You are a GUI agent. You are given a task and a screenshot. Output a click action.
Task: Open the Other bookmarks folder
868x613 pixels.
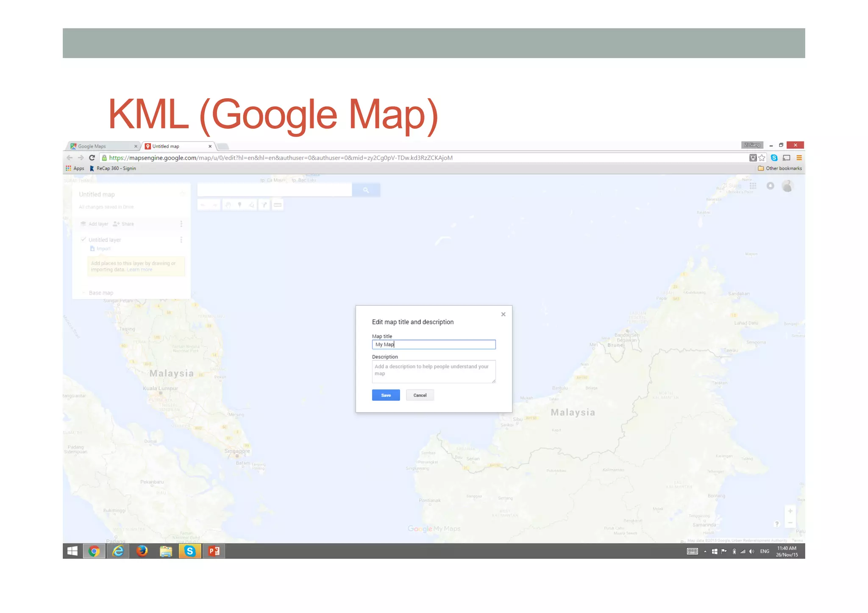coord(780,168)
